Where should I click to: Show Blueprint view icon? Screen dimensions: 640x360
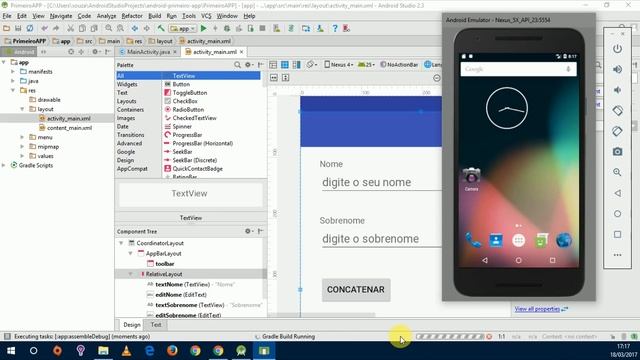tap(285, 65)
